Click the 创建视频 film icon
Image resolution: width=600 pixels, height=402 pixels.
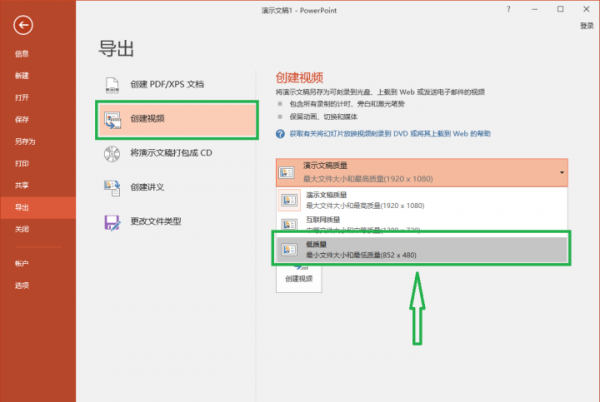(112, 120)
